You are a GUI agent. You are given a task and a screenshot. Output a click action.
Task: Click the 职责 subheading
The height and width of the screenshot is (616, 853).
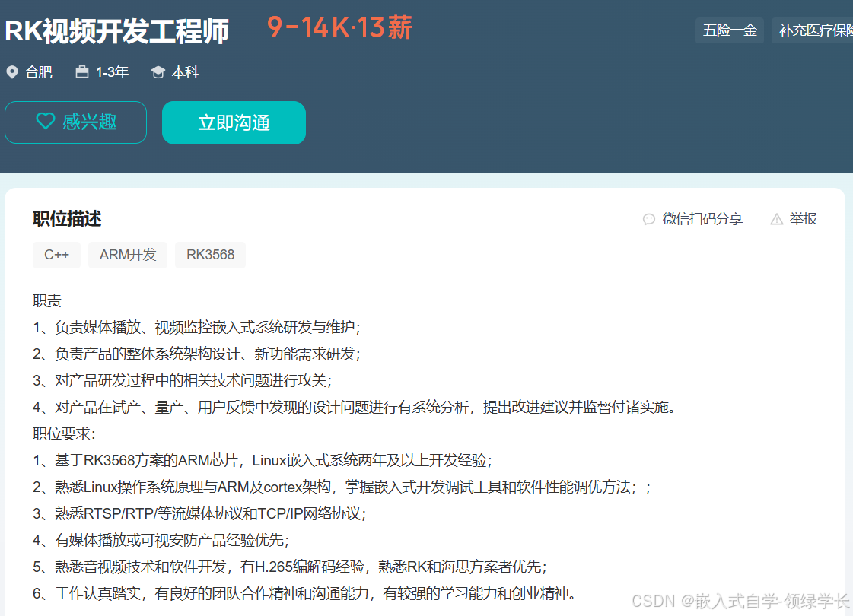tap(47, 300)
